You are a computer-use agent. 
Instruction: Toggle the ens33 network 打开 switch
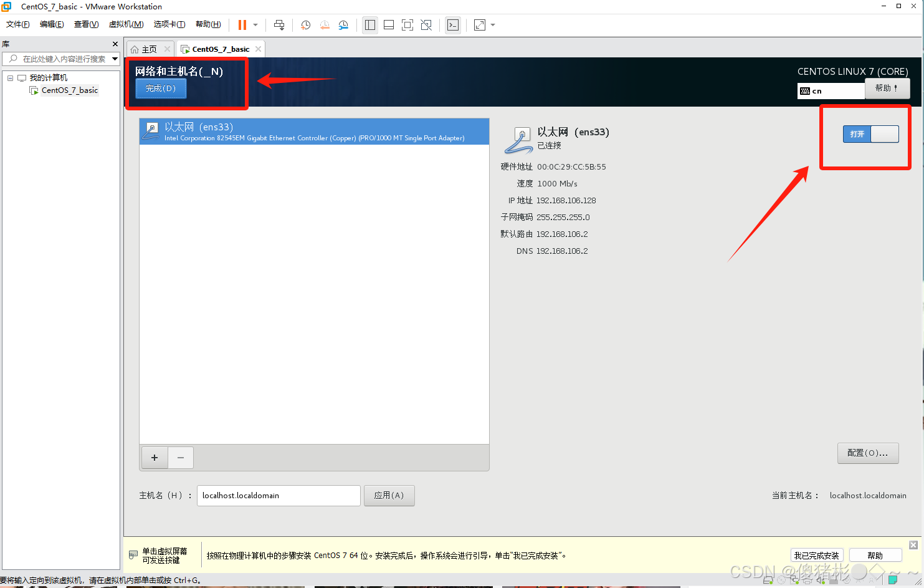click(871, 134)
